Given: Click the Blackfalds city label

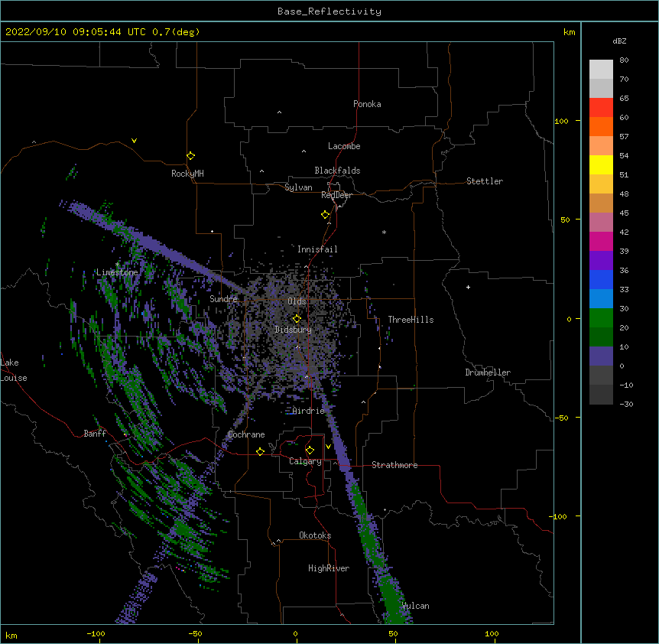Looking at the screenshot, I should tap(337, 171).
